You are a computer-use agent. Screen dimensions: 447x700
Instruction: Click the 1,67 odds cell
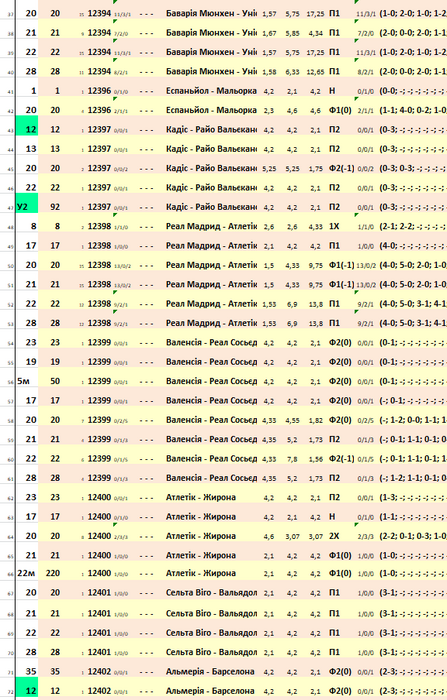point(269,33)
